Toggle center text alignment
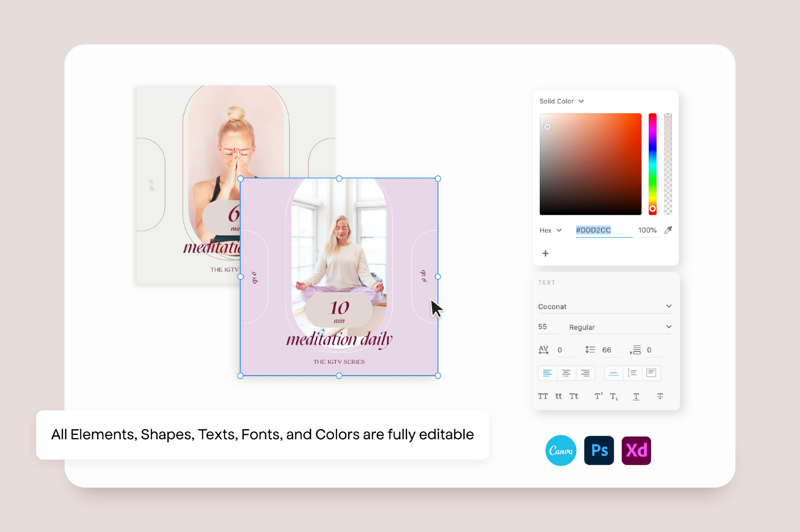This screenshot has width=800, height=532. click(566, 373)
